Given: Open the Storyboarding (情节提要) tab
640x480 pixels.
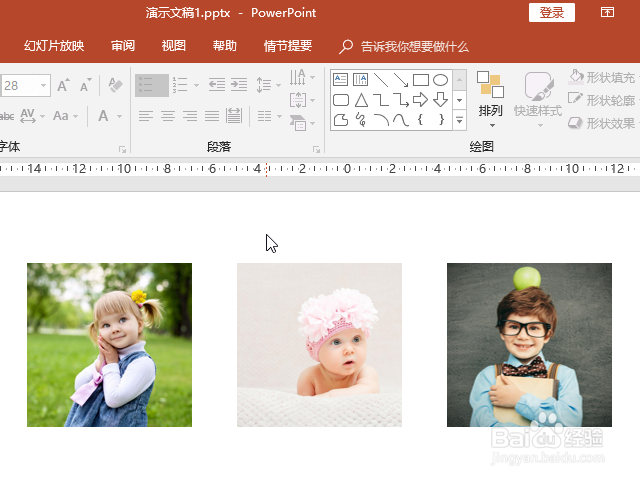Looking at the screenshot, I should point(288,46).
